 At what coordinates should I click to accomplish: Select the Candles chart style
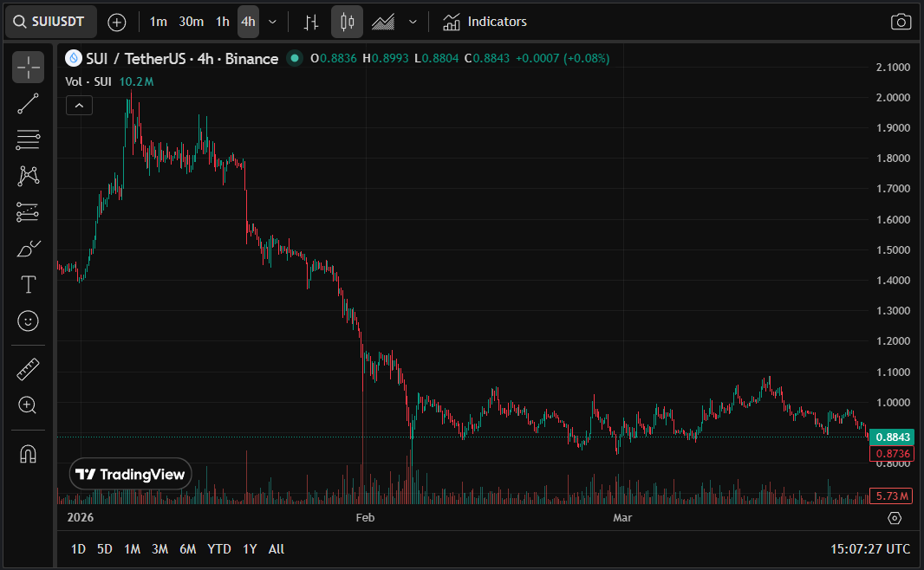[x=347, y=23]
